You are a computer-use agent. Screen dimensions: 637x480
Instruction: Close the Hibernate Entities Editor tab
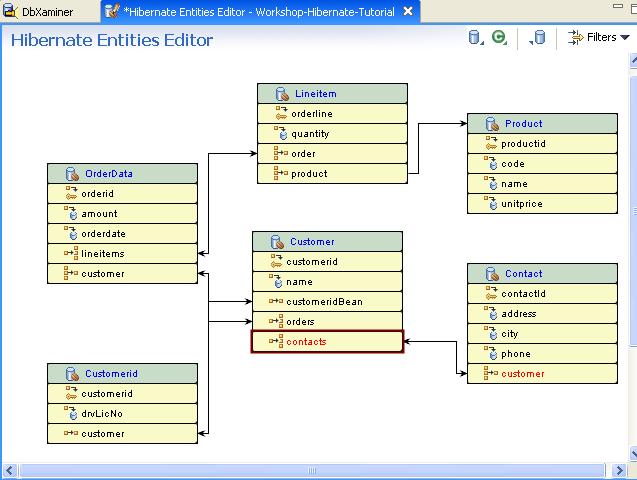408,11
